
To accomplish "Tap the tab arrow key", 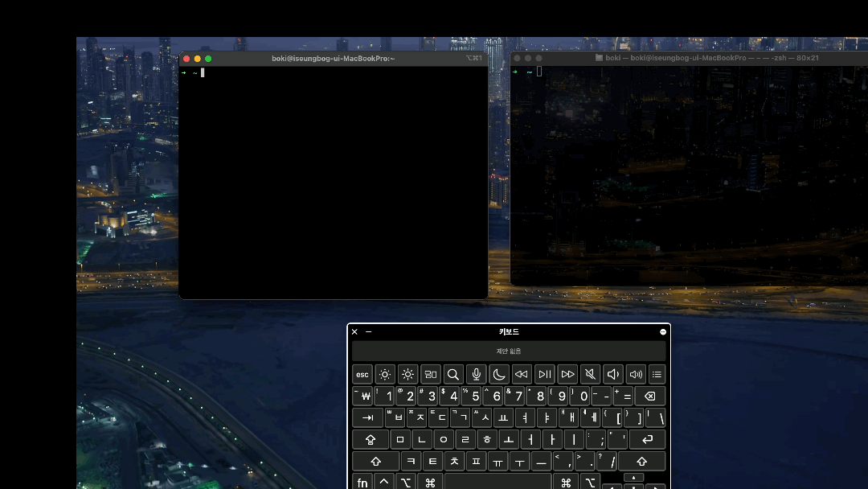I will (x=367, y=417).
